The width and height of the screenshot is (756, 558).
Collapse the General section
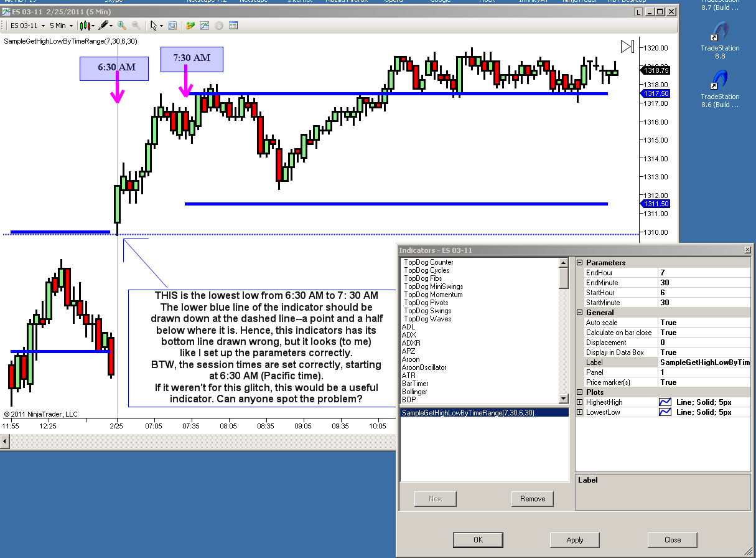point(580,313)
